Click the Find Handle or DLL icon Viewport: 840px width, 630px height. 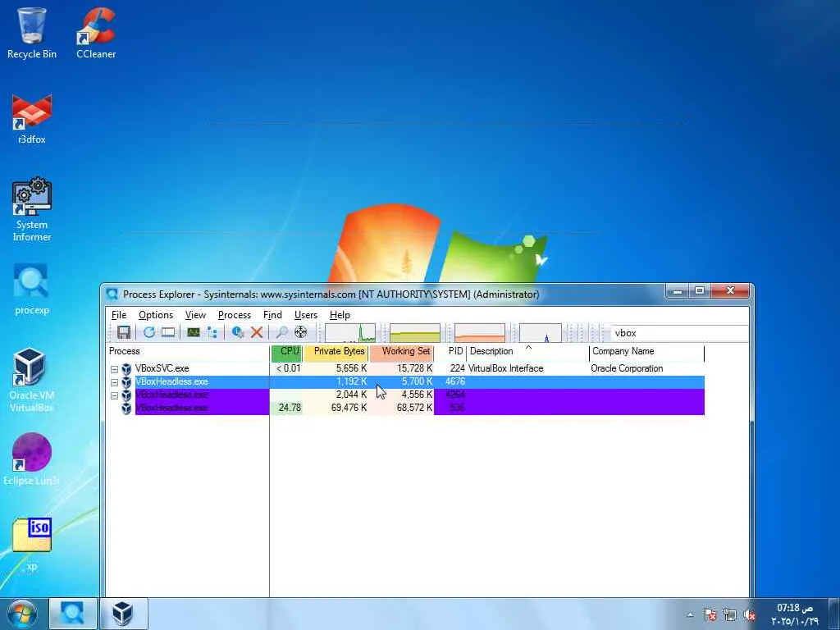282,333
